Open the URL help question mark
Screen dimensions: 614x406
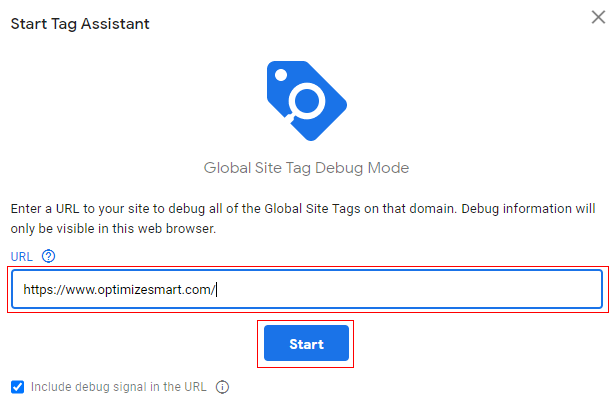tap(49, 256)
